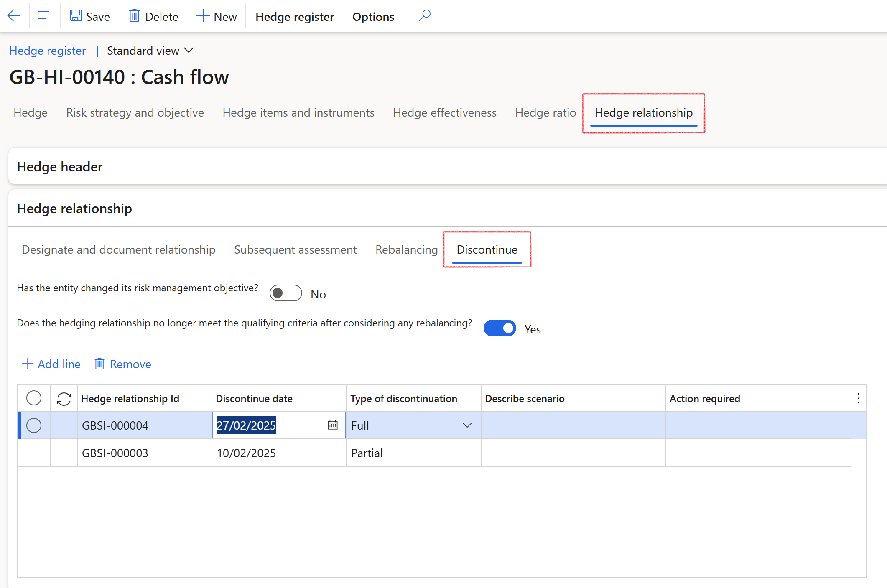Switch to the Hedge tab

point(31,112)
